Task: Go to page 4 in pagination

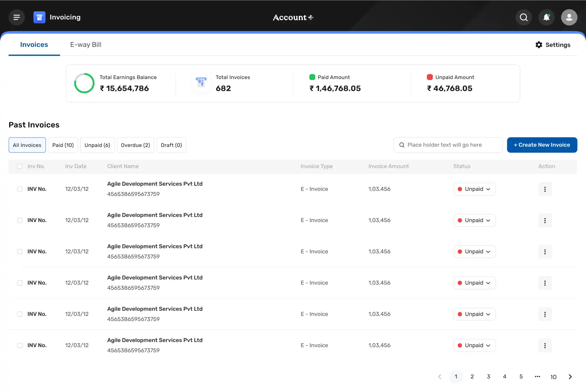Action: [505, 377]
